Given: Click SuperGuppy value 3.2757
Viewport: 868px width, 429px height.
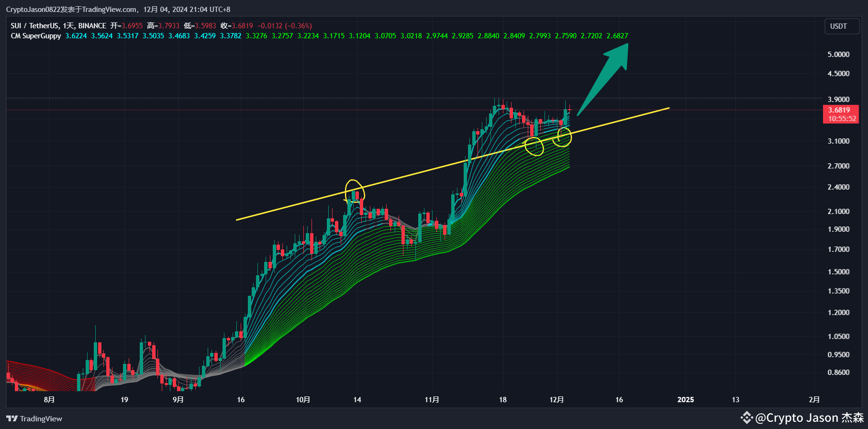Looking at the screenshot, I should (282, 36).
